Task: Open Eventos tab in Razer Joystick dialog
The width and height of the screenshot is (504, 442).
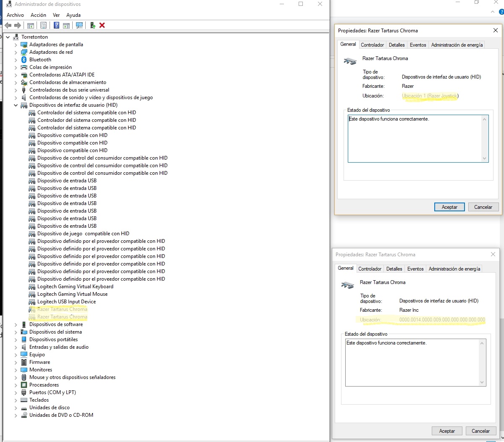Action: (418, 45)
